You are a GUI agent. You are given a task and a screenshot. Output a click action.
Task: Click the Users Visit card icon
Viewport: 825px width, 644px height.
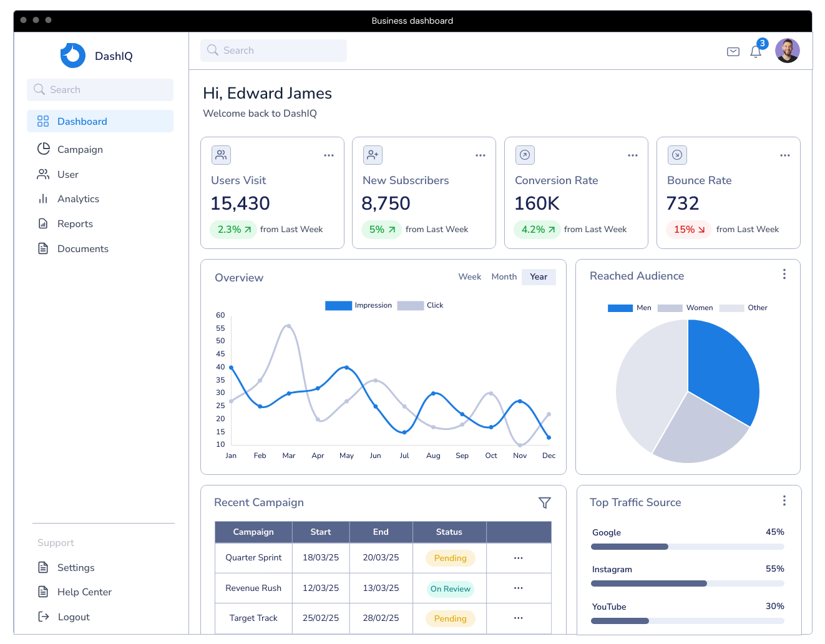221,155
